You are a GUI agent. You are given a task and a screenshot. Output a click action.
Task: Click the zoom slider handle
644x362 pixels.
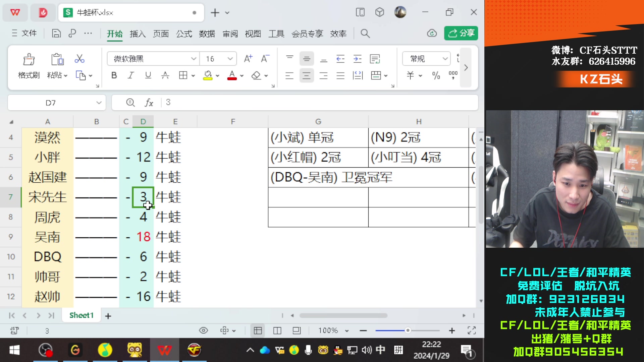point(408,330)
